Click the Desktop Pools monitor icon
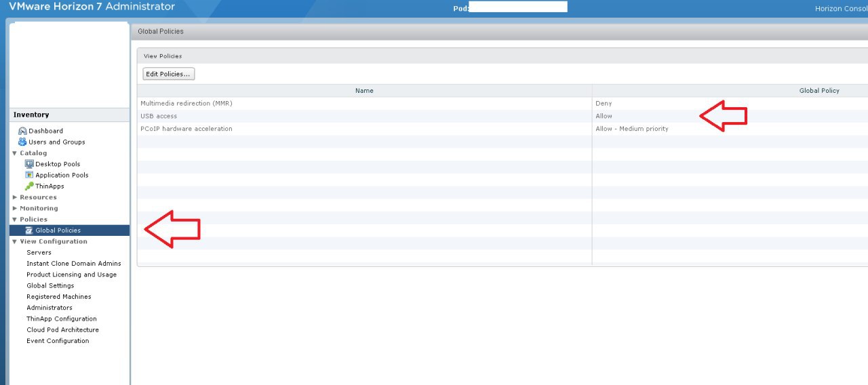 click(x=29, y=164)
